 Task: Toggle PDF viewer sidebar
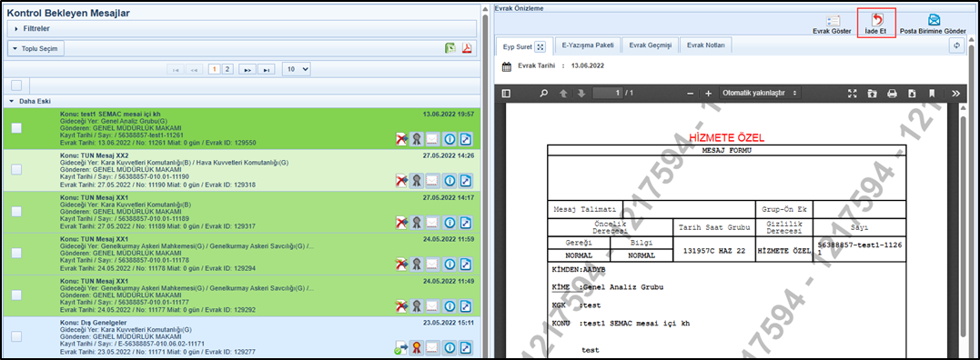(506, 93)
